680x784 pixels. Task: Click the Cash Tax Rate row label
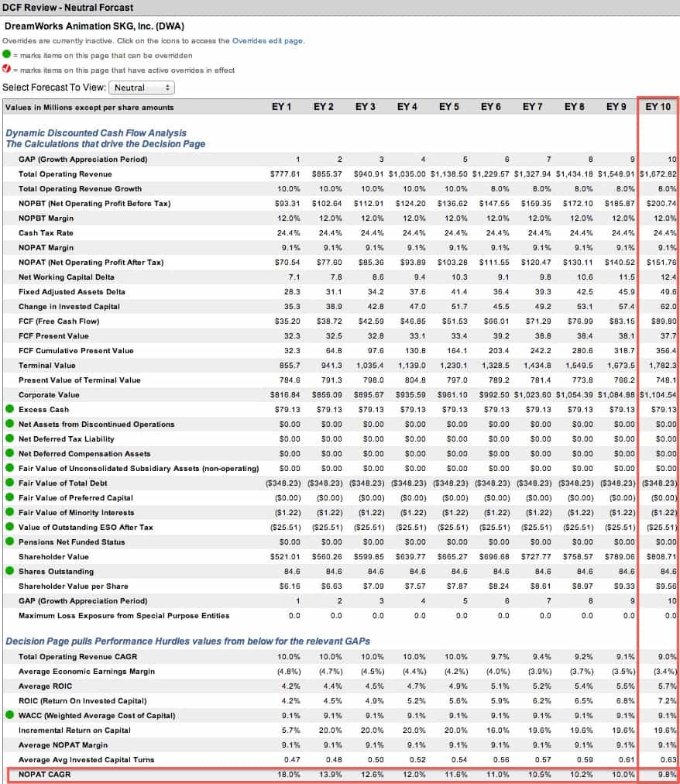point(46,233)
